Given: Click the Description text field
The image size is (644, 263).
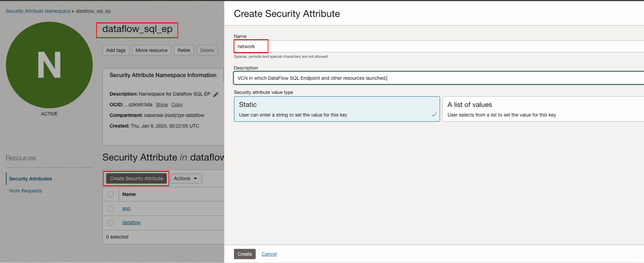Looking at the screenshot, I should pyautogui.click(x=437, y=78).
